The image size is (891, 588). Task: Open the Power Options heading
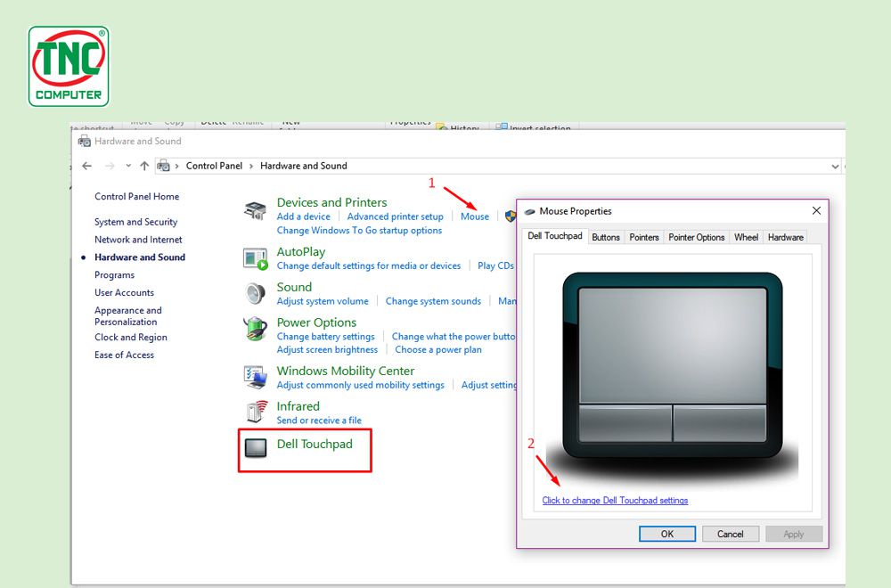(316, 323)
